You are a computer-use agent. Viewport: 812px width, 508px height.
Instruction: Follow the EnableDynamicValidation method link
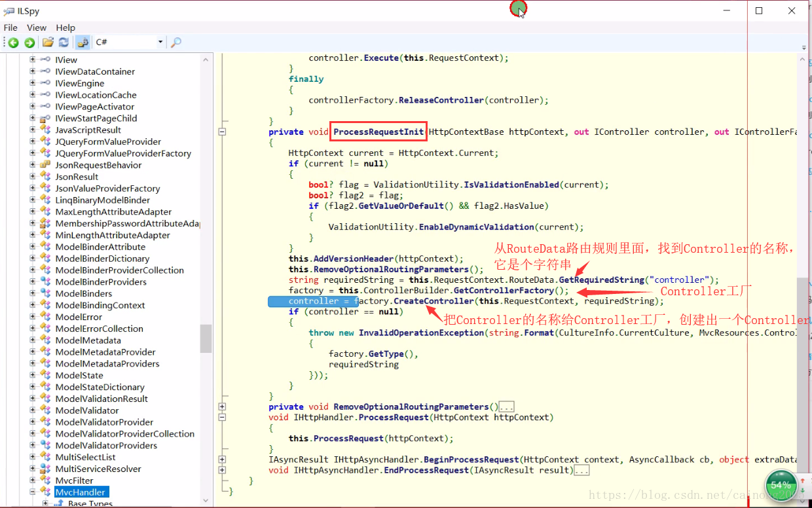point(477,227)
